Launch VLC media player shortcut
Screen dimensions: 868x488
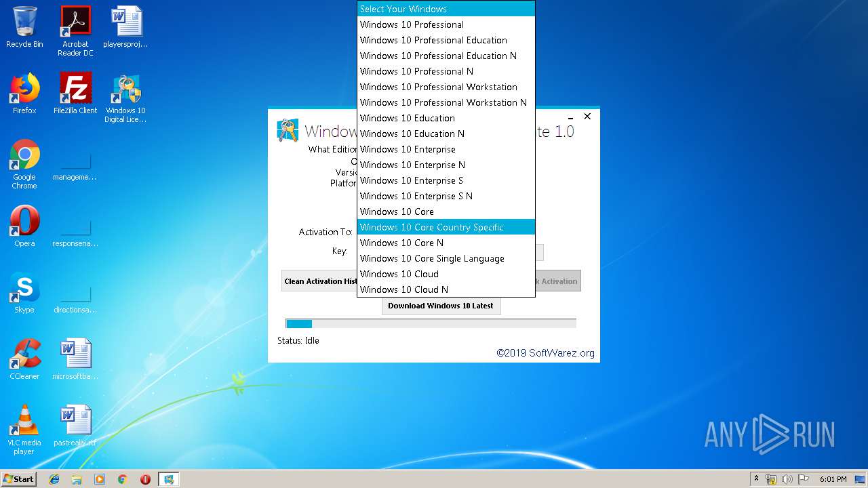click(x=24, y=430)
